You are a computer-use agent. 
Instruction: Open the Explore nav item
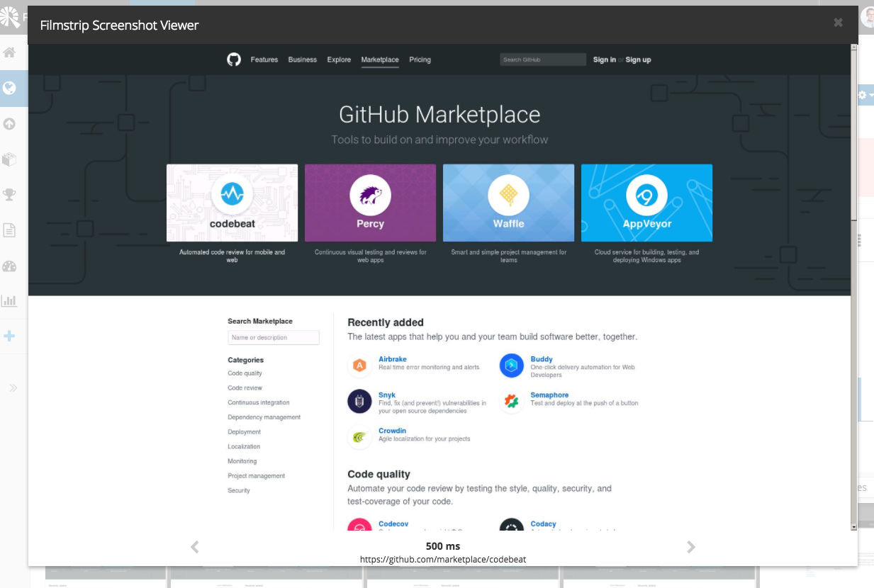[339, 60]
